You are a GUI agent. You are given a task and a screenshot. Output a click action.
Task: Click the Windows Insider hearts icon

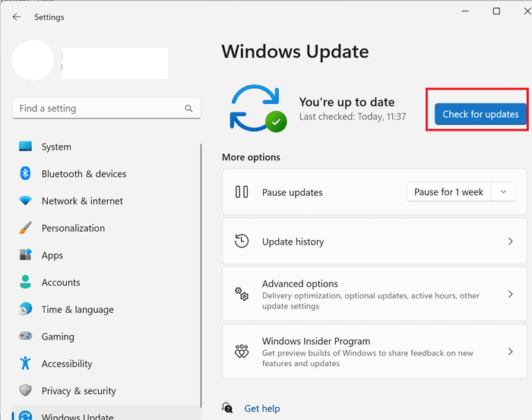(x=242, y=352)
